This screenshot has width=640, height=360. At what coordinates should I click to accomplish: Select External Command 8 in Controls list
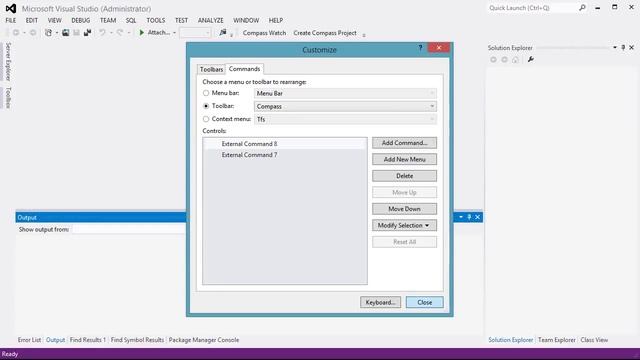click(285, 144)
